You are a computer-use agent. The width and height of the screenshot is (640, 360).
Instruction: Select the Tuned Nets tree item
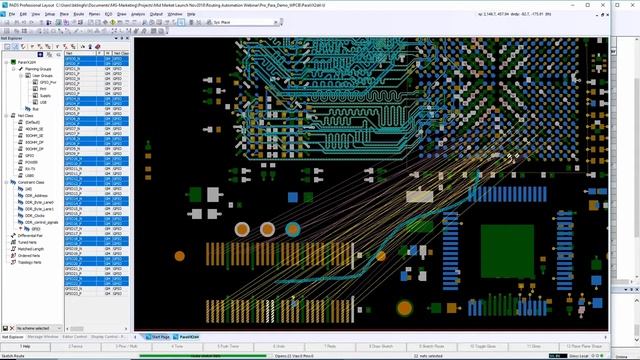pyautogui.click(x=27, y=242)
